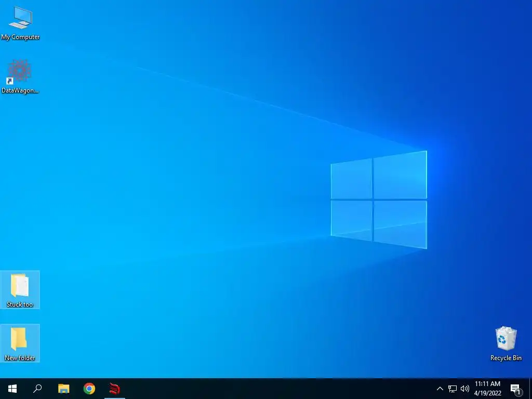Show hidden system tray icons
Viewport: 532px width, 399px height.
[x=440, y=389]
